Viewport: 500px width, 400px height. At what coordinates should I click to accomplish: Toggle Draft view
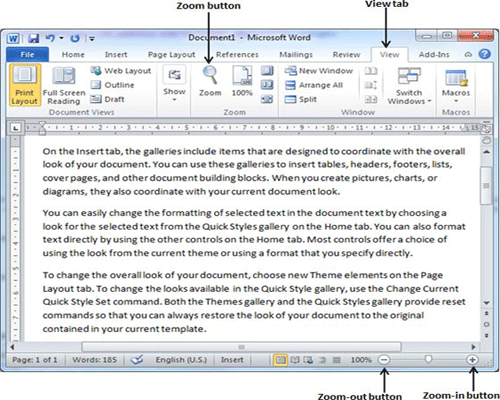(108, 99)
